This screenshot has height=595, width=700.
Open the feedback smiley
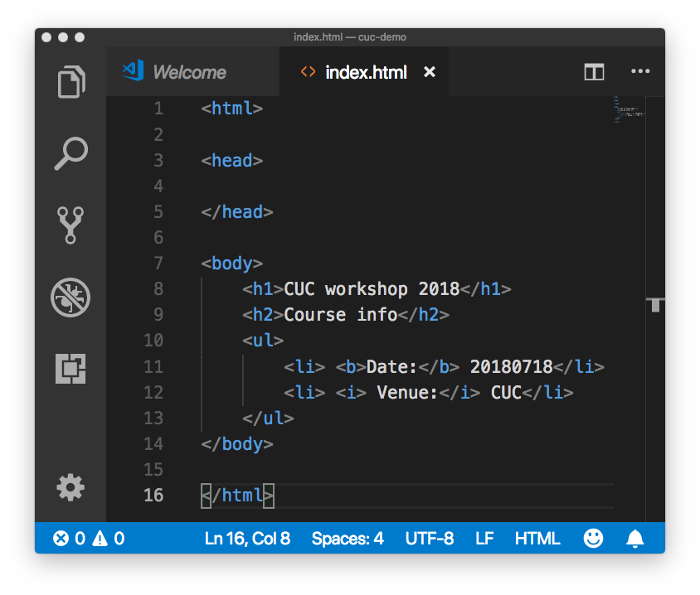[593, 539]
